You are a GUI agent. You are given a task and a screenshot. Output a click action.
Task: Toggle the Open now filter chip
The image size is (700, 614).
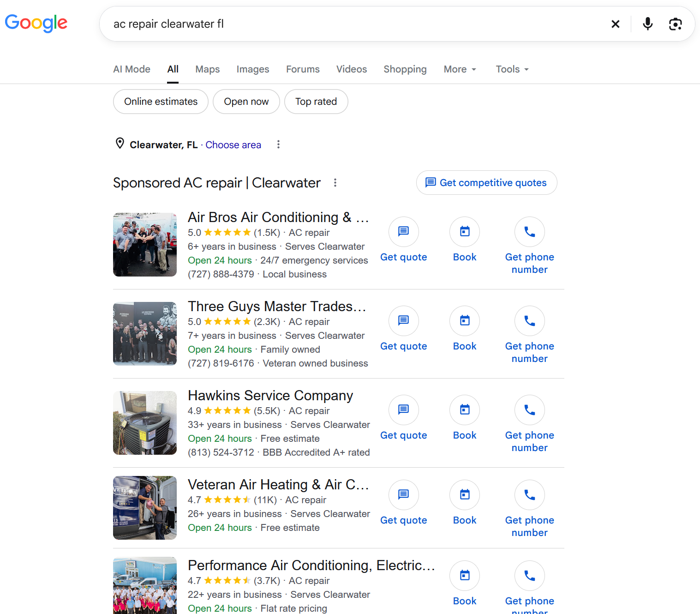246,102
